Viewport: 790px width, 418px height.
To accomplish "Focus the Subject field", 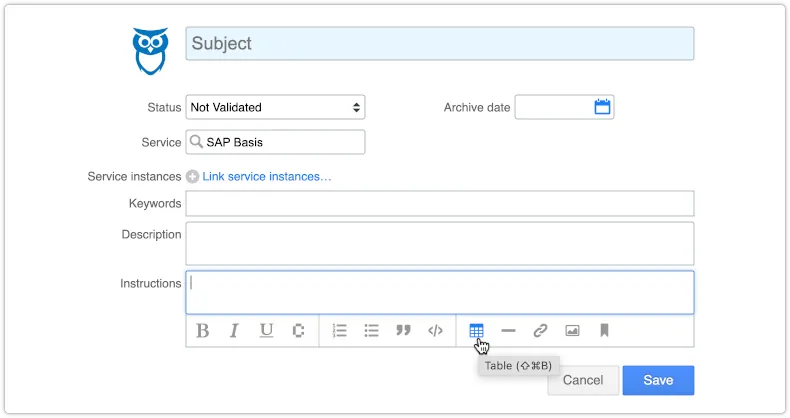I will pyautogui.click(x=440, y=44).
